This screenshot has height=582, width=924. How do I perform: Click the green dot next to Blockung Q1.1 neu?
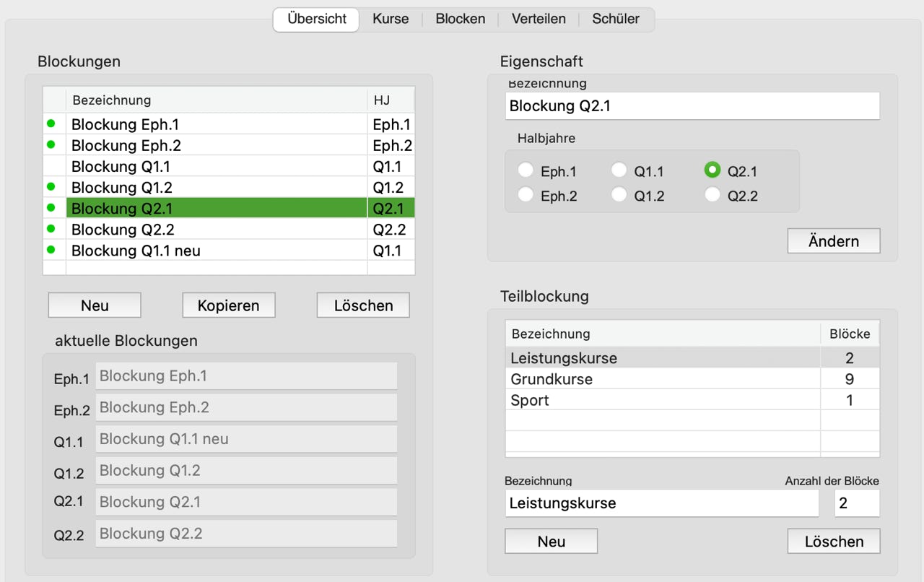(x=51, y=250)
